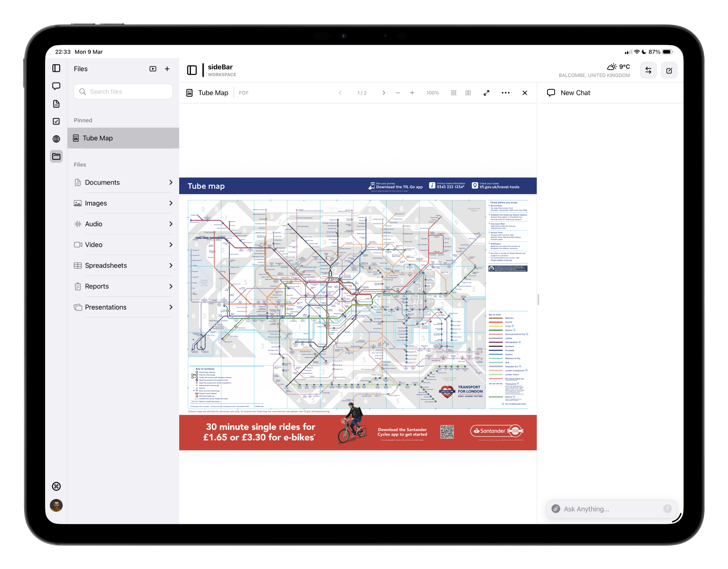Screen dimensions: 728x569
Task: Go to next PDF page with right chevron
Action: coord(383,93)
